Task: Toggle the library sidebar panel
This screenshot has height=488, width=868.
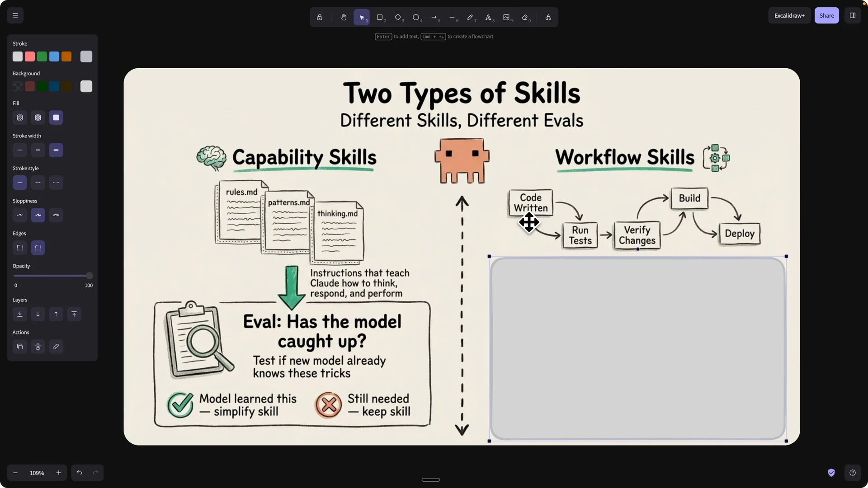Action: click(x=852, y=15)
